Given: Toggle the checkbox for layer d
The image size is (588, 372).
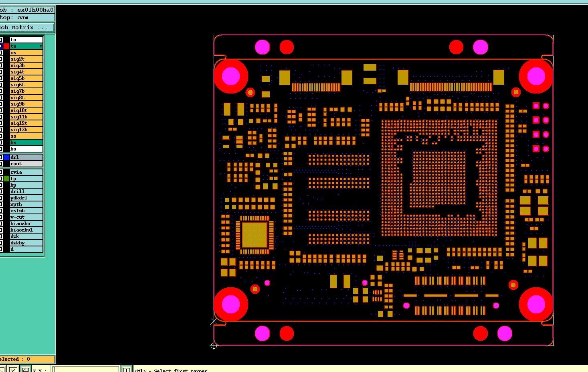Looking at the screenshot, I should click(x=1, y=249).
